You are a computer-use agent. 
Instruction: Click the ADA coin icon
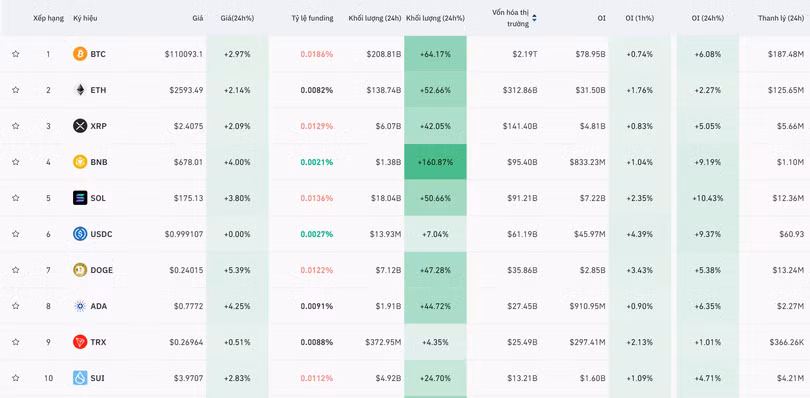(x=80, y=306)
